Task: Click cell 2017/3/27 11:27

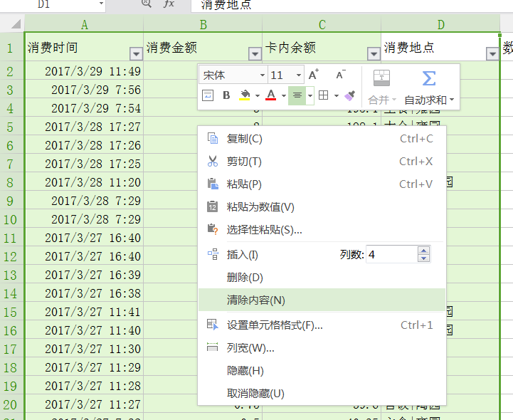Action: [x=84, y=404]
